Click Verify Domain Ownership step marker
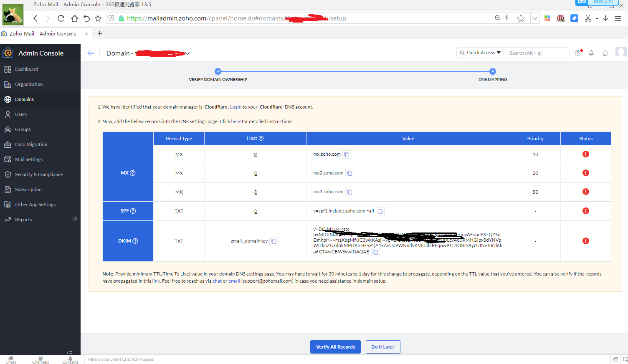628x364 pixels. click(x=218, y=71)
